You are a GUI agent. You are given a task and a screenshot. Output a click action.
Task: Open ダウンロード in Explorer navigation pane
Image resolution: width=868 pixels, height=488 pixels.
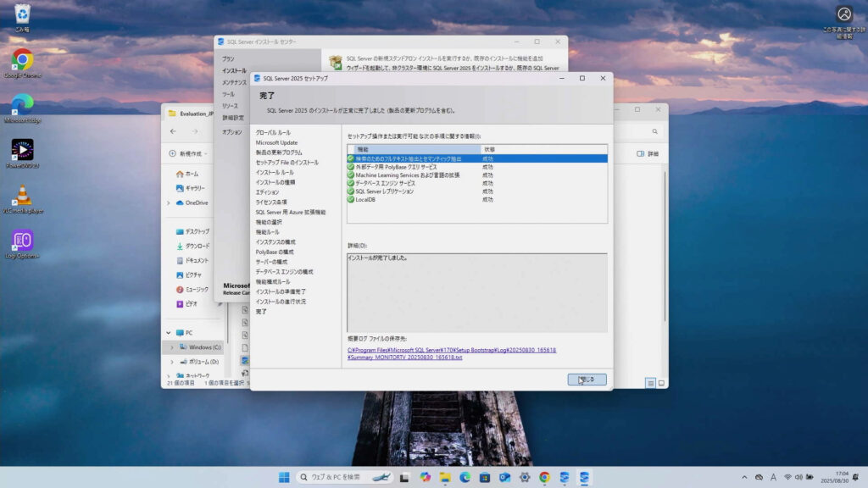coord(192,247)
